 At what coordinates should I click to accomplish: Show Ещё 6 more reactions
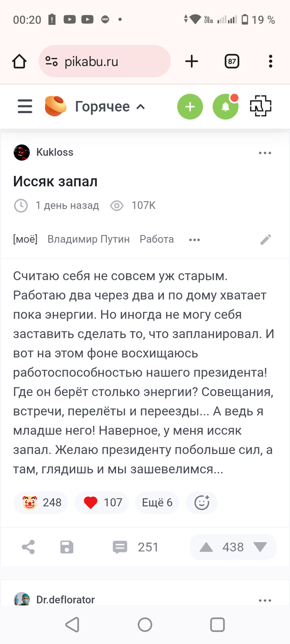pos(157,502)
